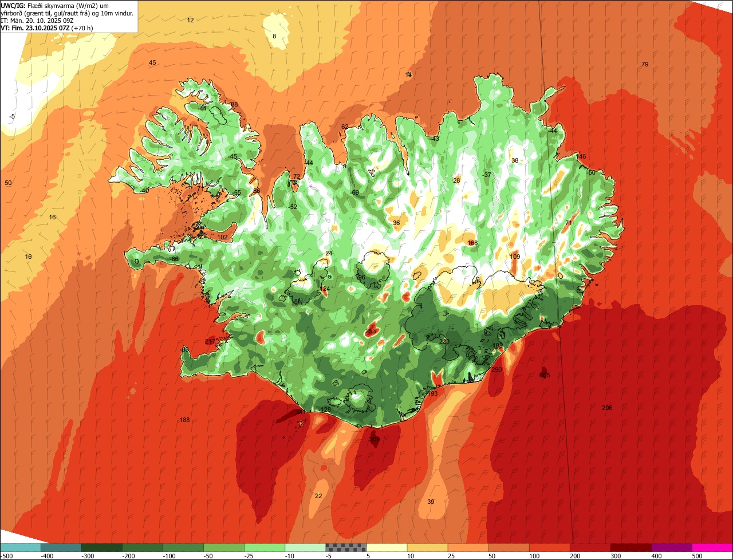Viewport: 733px width, 560px height.
Task: Click the map value 22
Action: click(x=318, y=495)
